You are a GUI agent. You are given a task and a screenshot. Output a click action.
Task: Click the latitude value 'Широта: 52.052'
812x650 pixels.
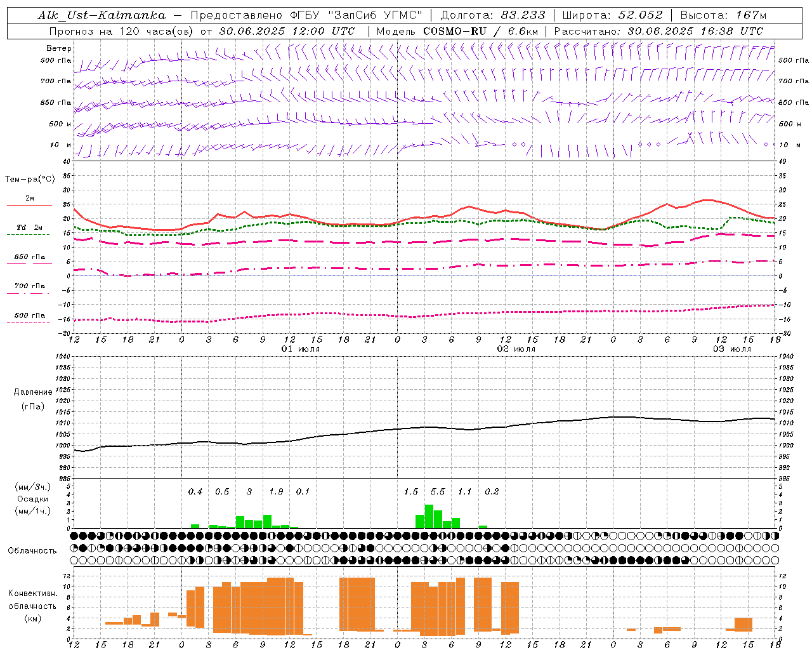tap(613, 15)
